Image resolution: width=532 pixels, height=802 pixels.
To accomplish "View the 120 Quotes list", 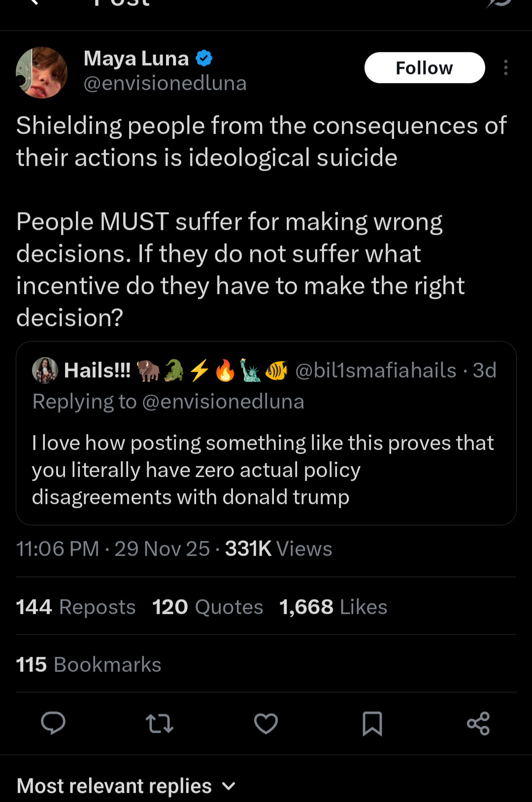I will tap(207, 607).
